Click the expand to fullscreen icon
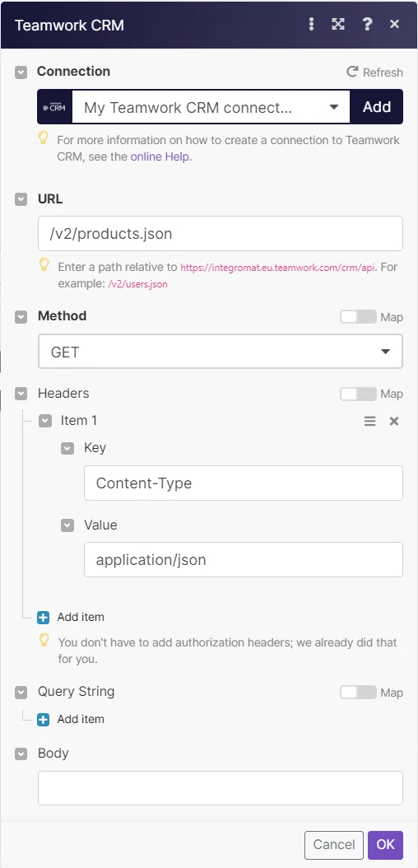 click(x=338, y=24)
